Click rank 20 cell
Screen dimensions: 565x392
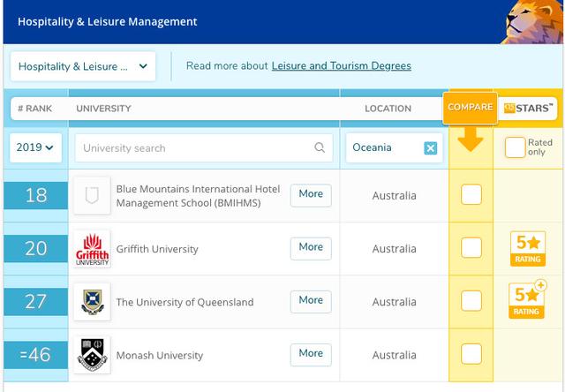pyautogui.click(x=36, y=248)
